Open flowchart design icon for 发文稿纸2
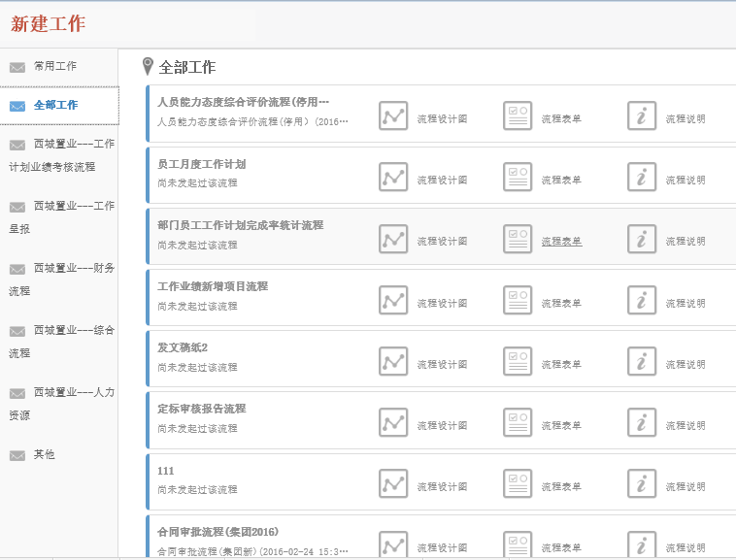 coord(392,361)
